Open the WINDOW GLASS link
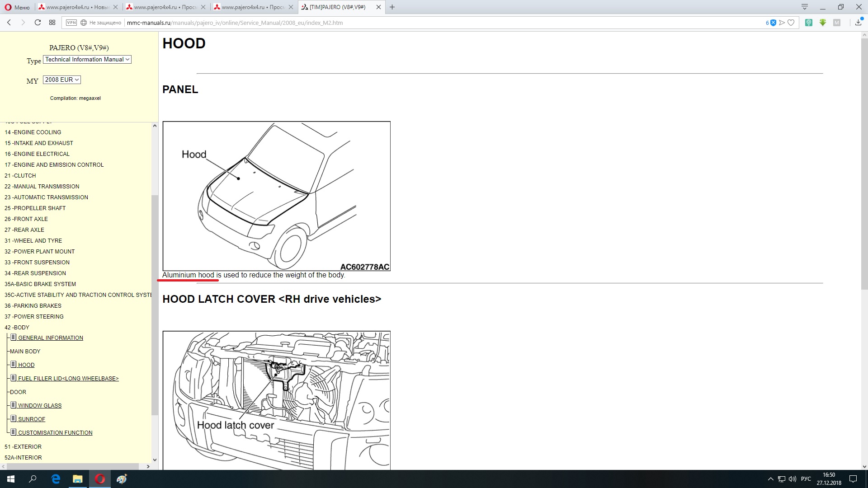The height and width of the screenshot is (488, 868). click(x=40, y=406)
